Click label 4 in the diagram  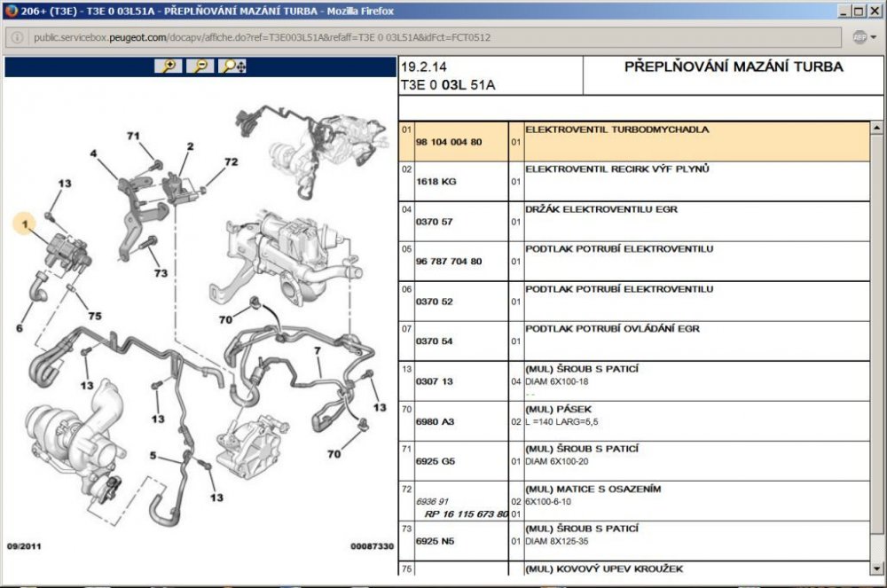coord(93,153)
